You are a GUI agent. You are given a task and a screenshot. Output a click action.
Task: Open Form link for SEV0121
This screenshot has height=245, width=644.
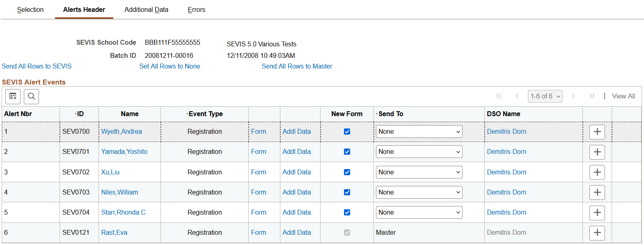point(259,233)
